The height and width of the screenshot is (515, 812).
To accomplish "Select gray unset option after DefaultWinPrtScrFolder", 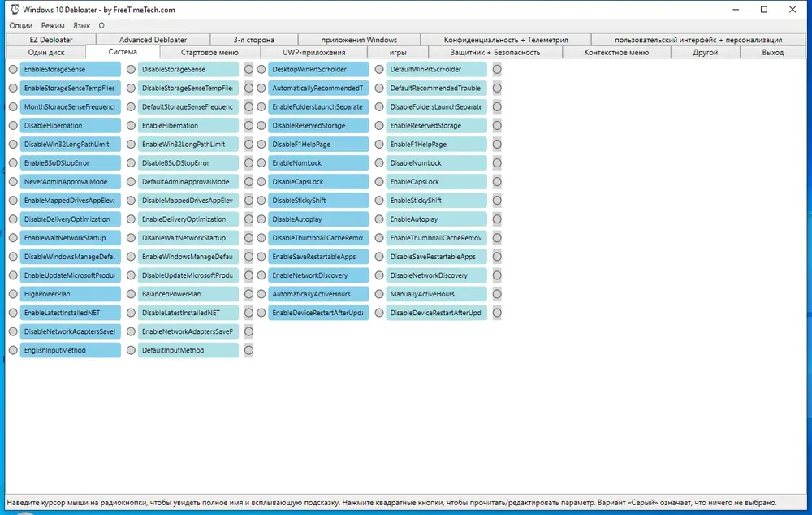I will tap(497, 69).
